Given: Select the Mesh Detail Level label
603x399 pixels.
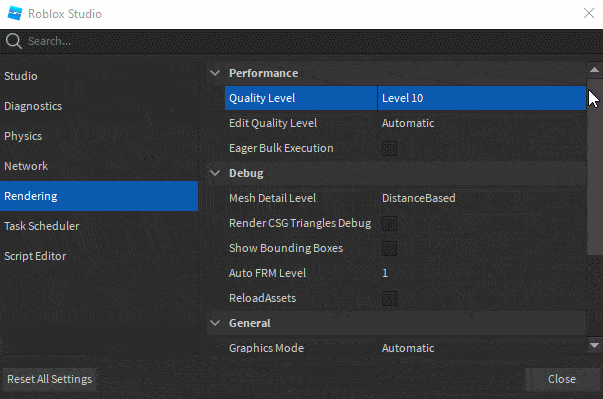Looking at the screenshot, I should pyautogui.click(x=272, y=198).
